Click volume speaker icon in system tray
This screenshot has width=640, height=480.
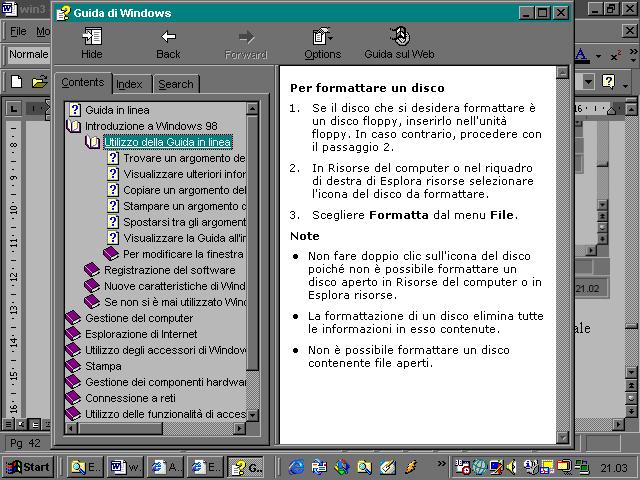point(511,466)
